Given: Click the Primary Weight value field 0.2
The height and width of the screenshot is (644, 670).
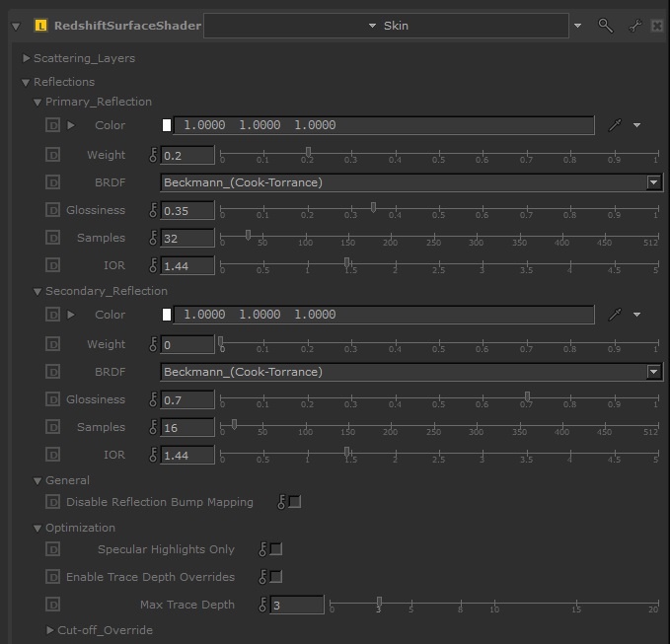Looking at the screenshot, I should point(187,155).
